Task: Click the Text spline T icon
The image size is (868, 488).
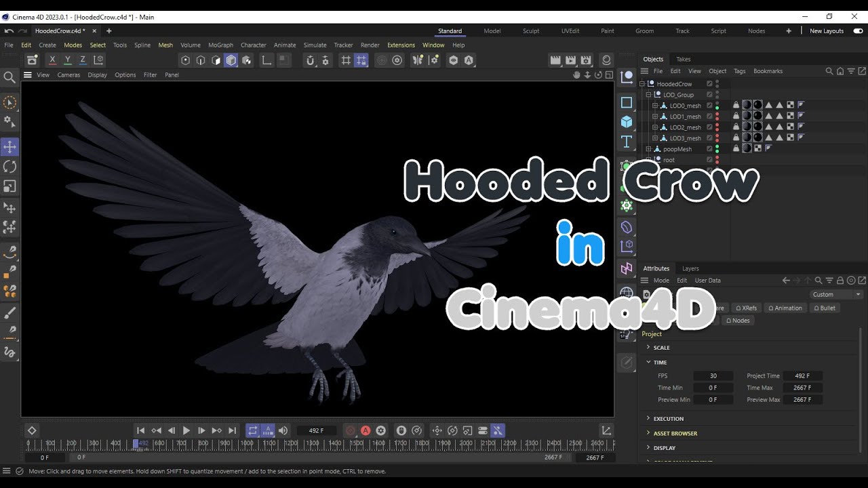Action: click(627, 142)
